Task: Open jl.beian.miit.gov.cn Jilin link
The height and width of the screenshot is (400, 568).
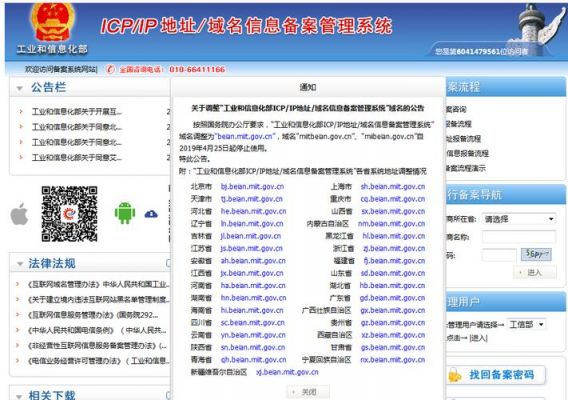Action: tap(251, 236)
